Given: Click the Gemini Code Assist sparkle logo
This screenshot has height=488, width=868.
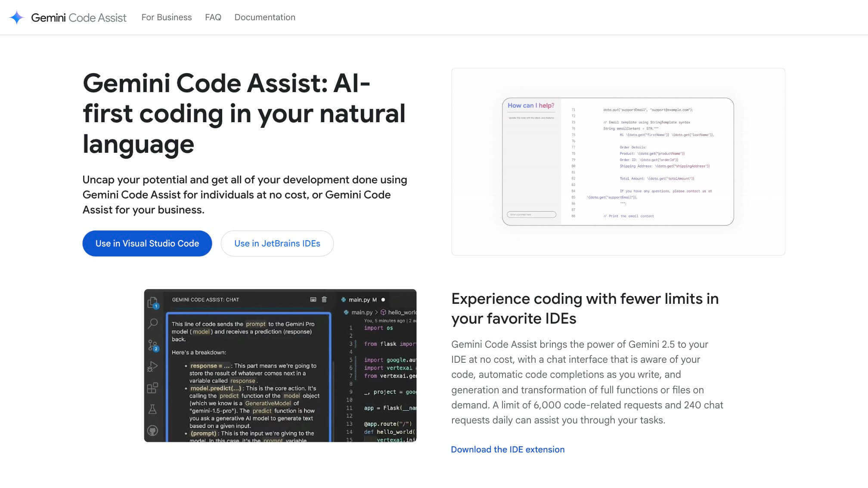Looking at the screenshot, I should [x=16, y=17].
